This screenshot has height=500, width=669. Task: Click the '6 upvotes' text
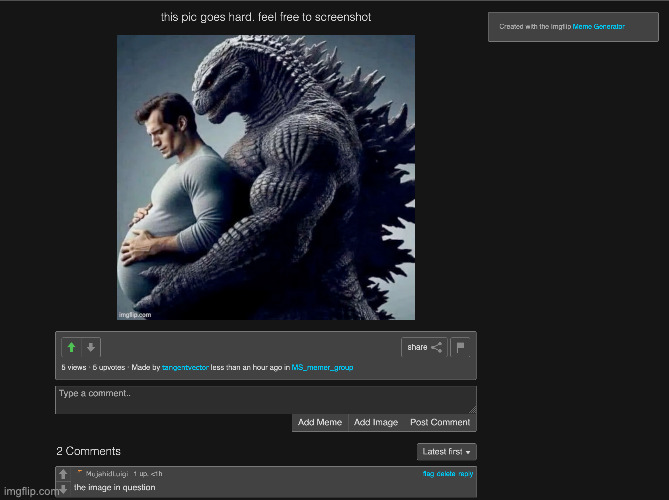click(x=109, y=367)
